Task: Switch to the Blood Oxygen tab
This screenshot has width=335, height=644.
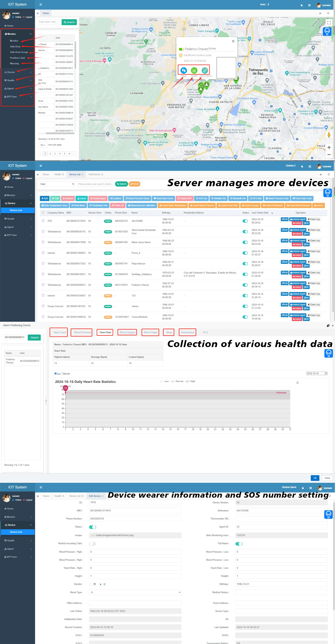Action: point(127,332)
